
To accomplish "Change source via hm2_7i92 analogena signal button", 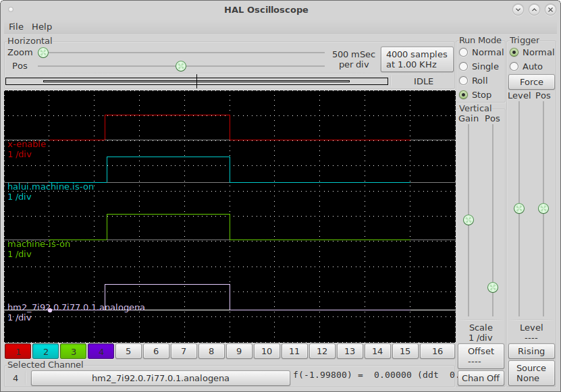I will tap(161, 379).
